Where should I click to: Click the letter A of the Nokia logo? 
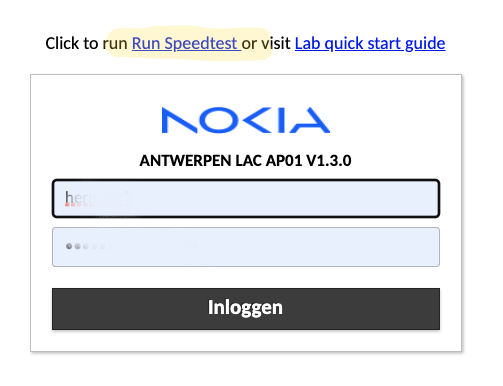click(x=309, y=120)
